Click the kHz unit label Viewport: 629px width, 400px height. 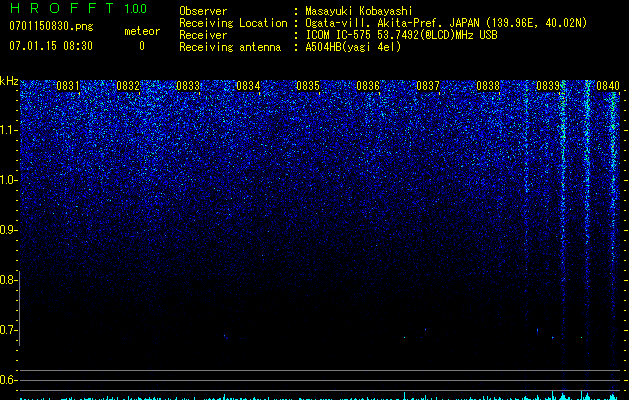[x=9, y=81]
